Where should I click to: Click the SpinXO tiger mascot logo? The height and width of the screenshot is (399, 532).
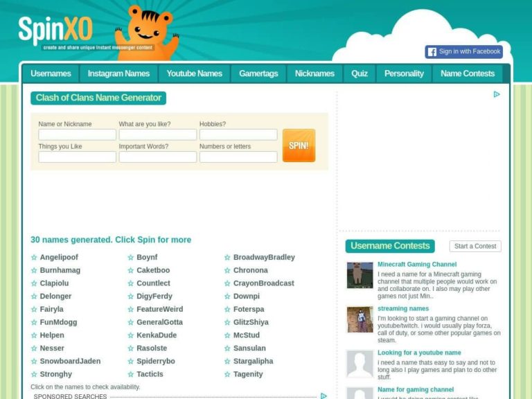[145, 32]
